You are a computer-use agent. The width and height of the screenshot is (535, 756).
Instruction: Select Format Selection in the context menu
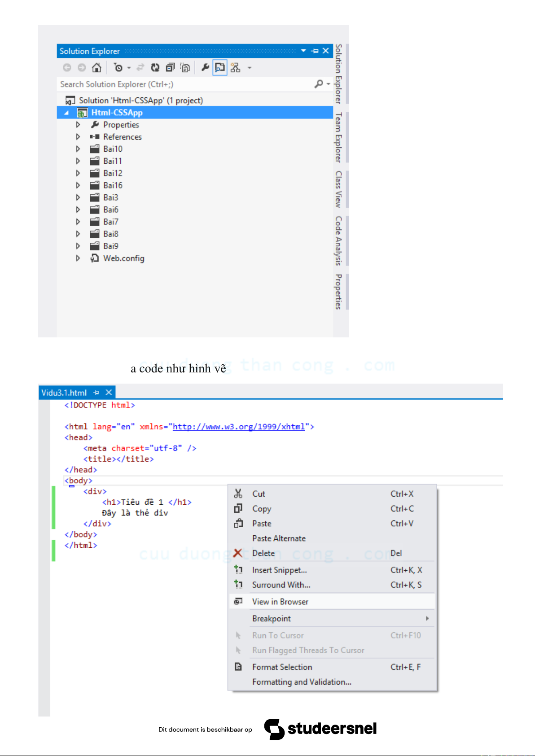282,667
